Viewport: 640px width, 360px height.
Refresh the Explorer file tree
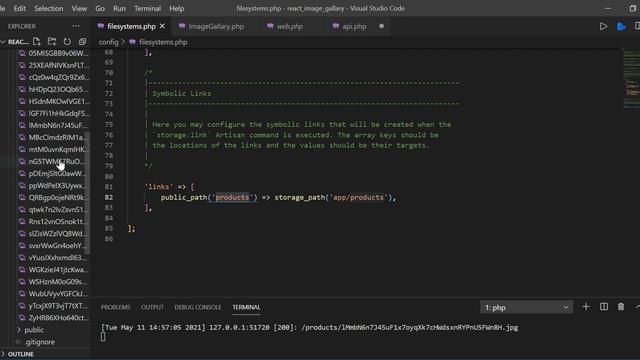67,42
